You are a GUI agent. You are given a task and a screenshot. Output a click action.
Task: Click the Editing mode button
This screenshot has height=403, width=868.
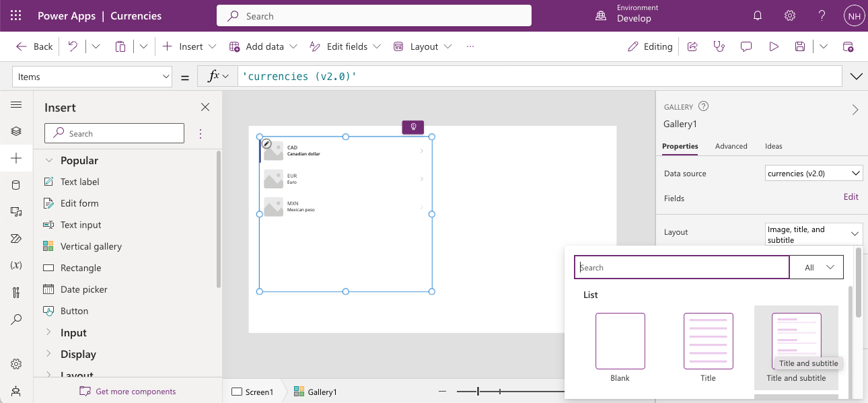pos(650,46)
